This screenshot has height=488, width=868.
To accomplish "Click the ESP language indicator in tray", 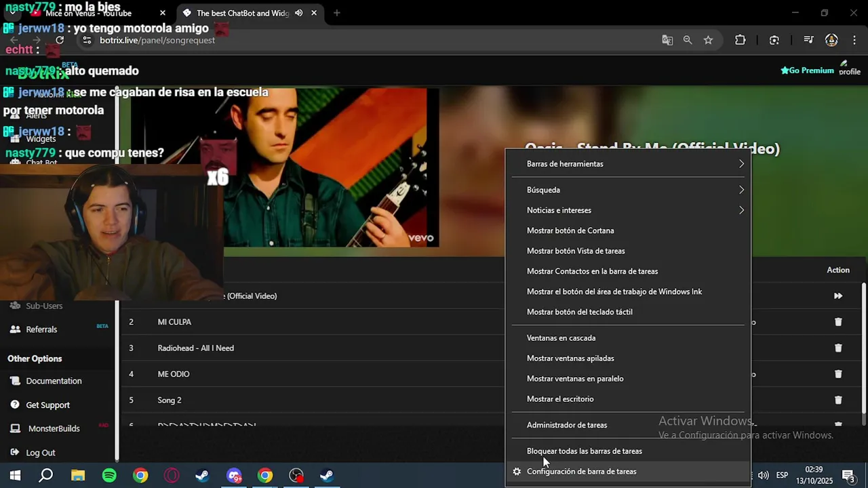I will click(782, 475).
